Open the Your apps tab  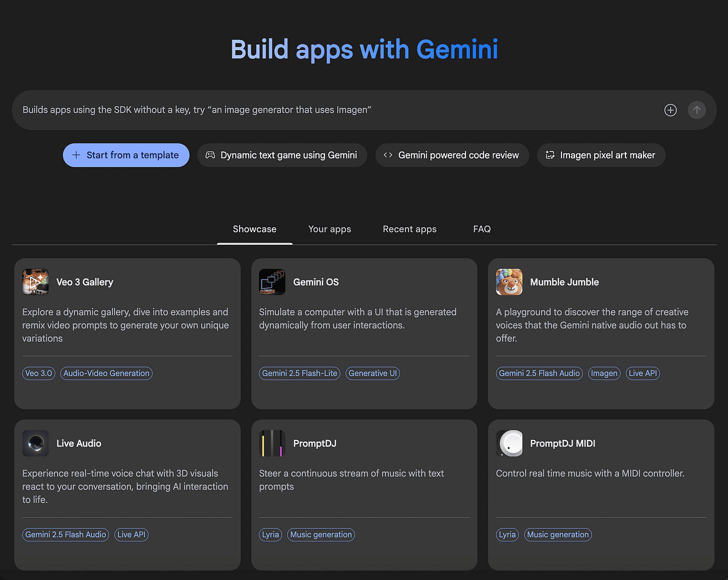point(329,229)
